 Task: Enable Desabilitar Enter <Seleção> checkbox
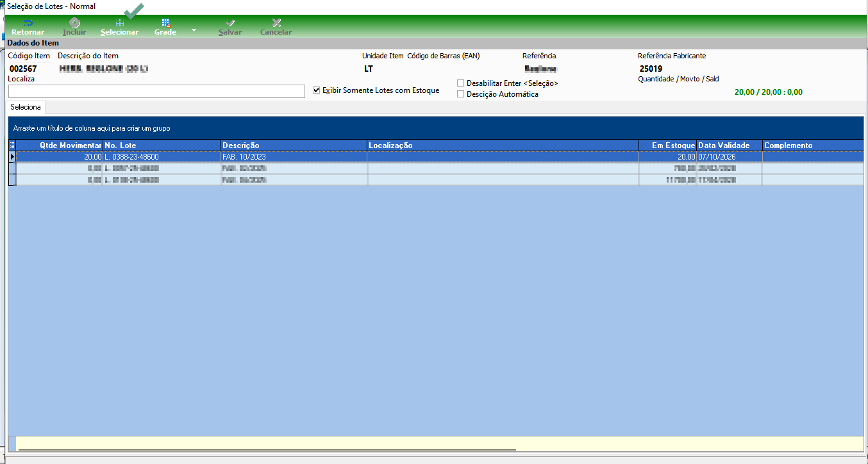[x=461, y=83]
